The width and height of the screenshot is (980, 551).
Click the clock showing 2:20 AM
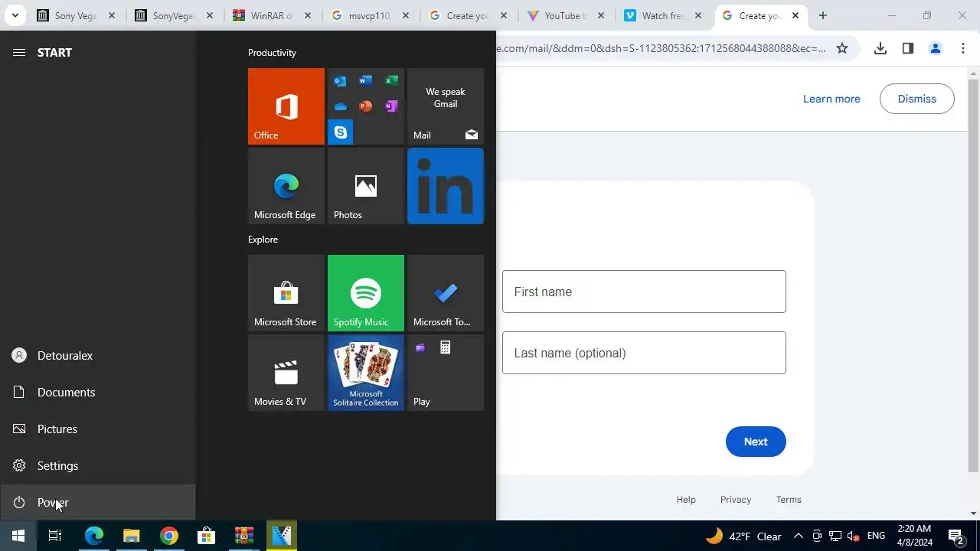pyautogui.click(x=915, y=536)
